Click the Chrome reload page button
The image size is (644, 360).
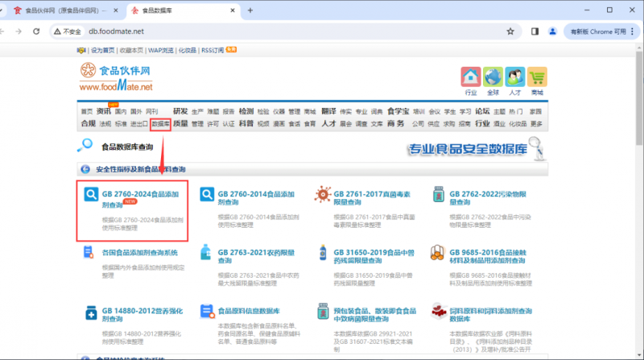37,31
